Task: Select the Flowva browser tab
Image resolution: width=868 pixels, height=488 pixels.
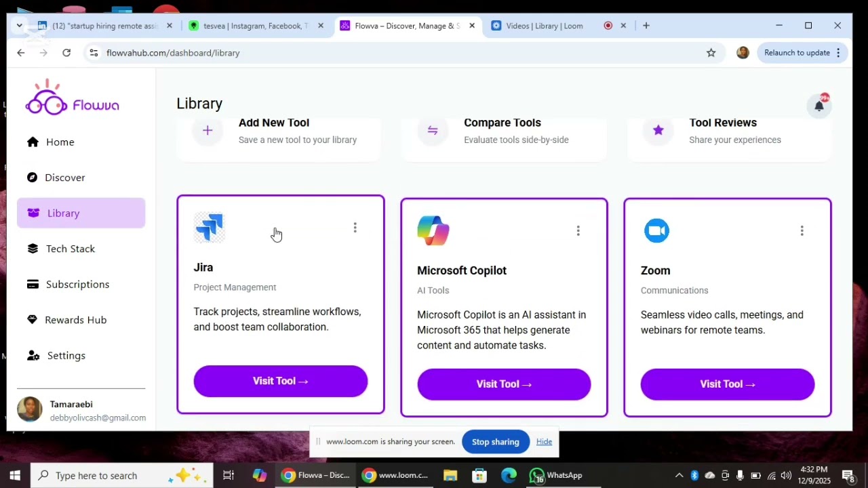Action: point(408,26)
